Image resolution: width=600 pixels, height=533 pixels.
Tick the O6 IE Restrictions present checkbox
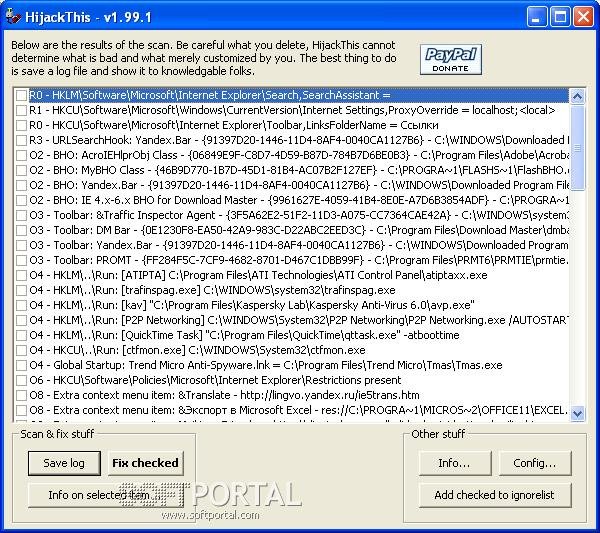[21, 380]
